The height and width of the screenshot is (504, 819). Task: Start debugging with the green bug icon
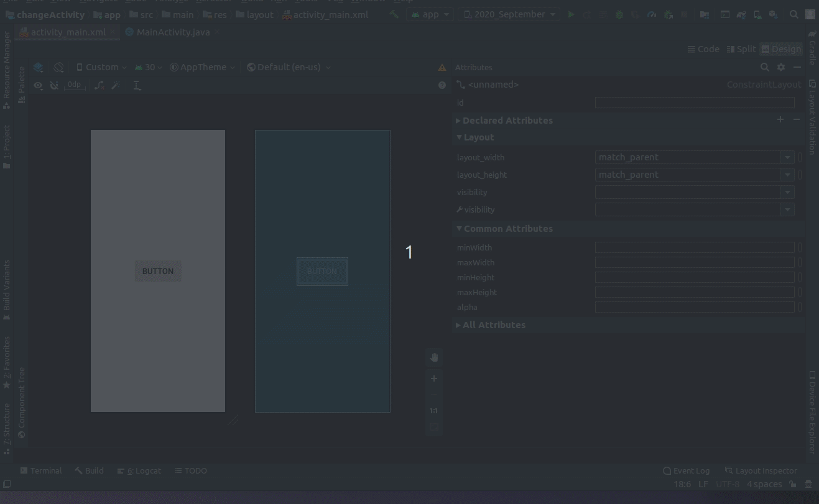click(x=619, y=14)
